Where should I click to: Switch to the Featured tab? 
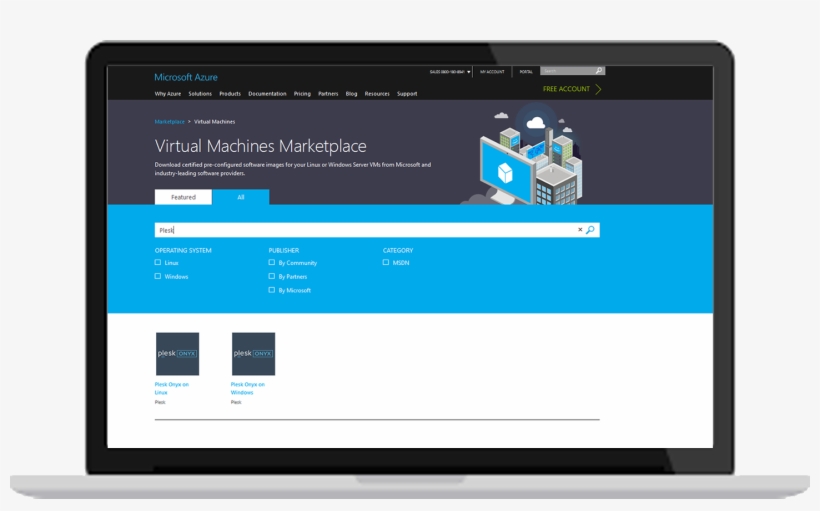(183, 197)
